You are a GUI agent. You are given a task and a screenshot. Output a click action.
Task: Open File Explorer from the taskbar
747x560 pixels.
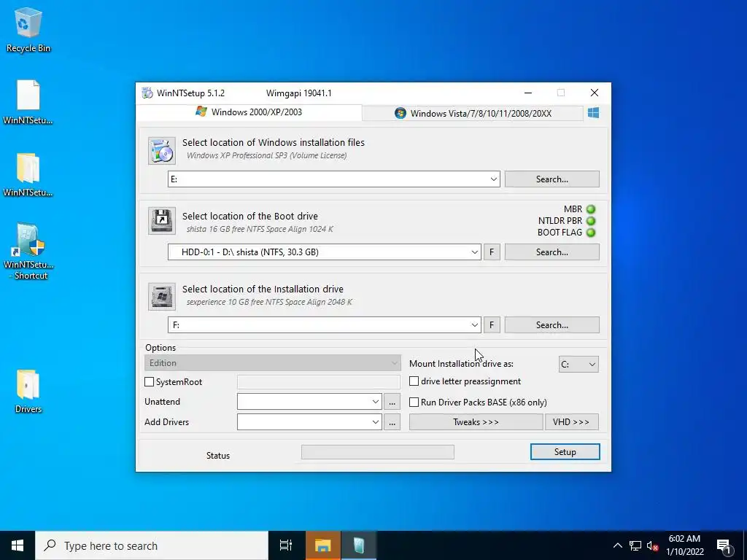click(322, 545)
